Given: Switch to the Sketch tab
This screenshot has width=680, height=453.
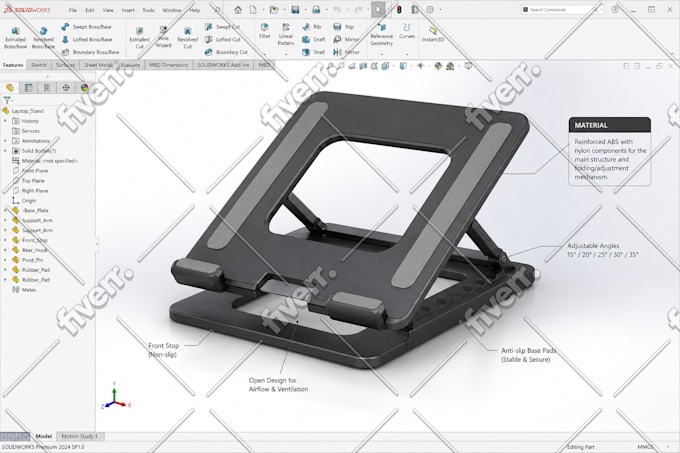Looking at the screenshot, I should 39,65.
